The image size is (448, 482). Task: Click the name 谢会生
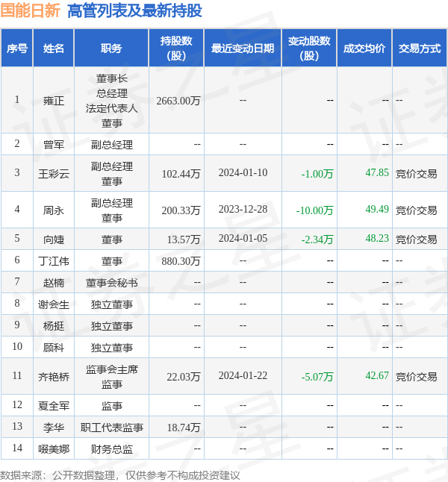click(54, 304)
